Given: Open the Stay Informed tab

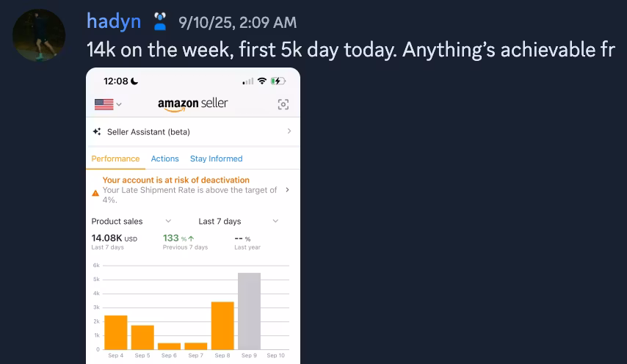Looking at the screenshot, I should tap(216, 159).
